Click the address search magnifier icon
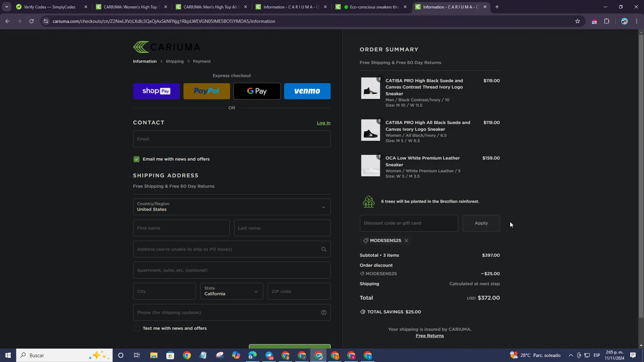 pyautogui.click(x=324, y=249)
